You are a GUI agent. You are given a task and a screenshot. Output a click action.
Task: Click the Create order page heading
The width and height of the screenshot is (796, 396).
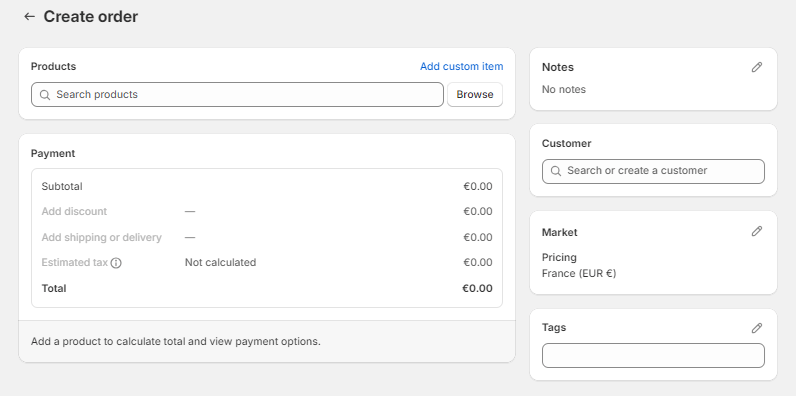[90, 16]
